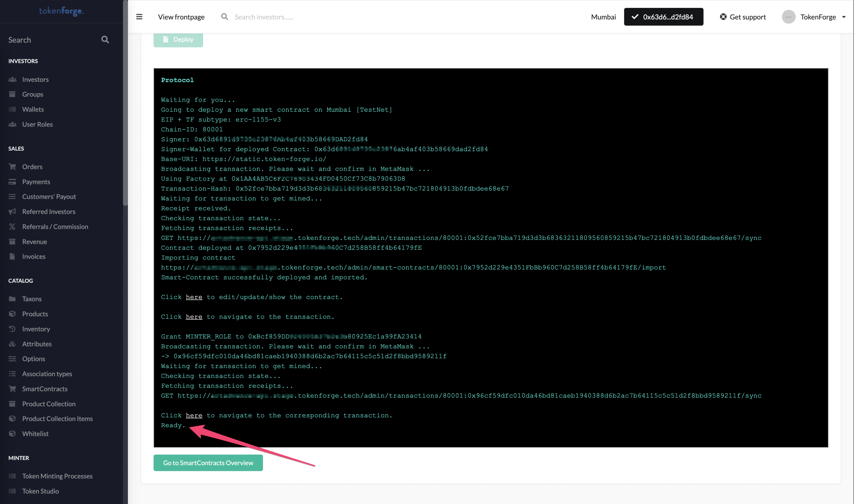Click the 'Chain-ID: 80001' log line
The image size is (854, 504).
point(192,129)
